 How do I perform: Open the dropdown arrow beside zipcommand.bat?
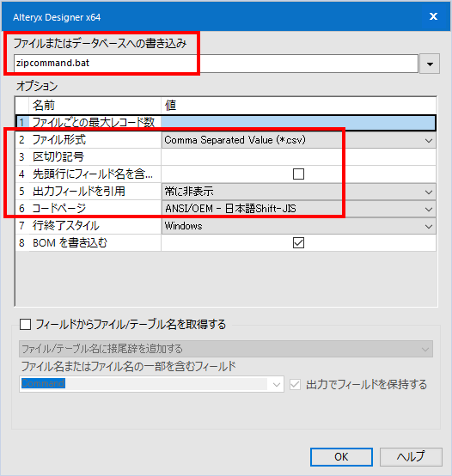(x=430, y=64)
